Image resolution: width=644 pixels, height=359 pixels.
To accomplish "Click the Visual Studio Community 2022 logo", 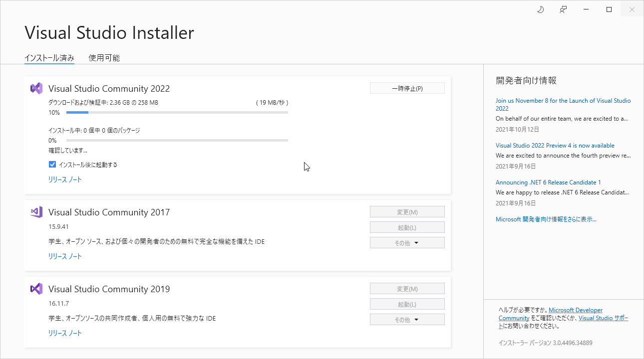I will click(36, 88).
